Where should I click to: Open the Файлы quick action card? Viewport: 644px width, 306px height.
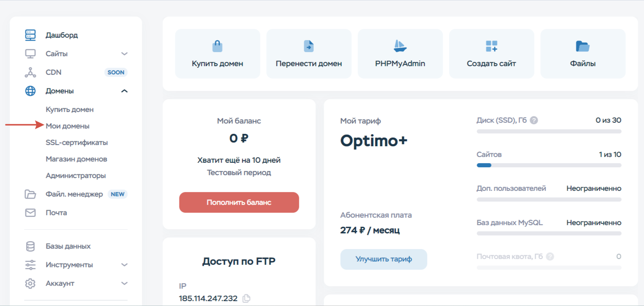pyautogui.click(x=583, y=54)
